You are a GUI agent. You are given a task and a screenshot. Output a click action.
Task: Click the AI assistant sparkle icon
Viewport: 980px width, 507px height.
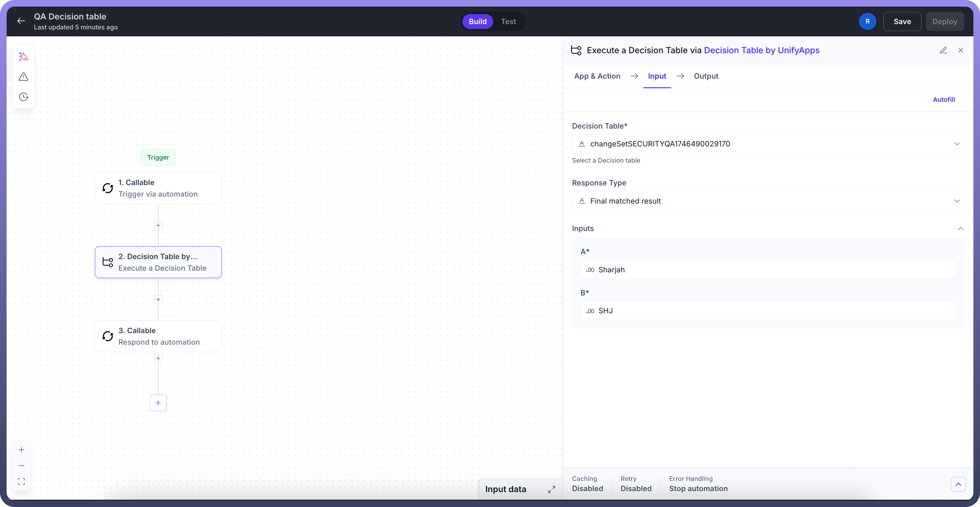tap(24, 56)
